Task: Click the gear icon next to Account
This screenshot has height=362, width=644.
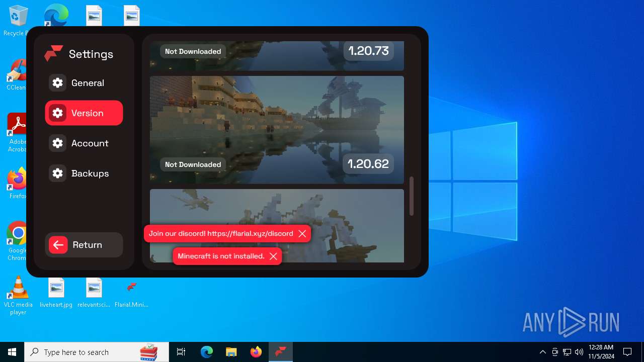Action: click(58, 143)
